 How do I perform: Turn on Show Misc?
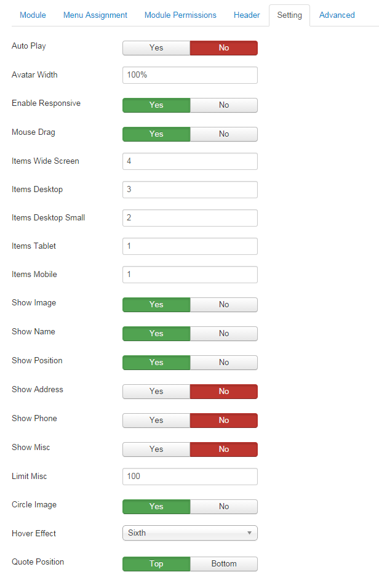click(x=156, y=449)
